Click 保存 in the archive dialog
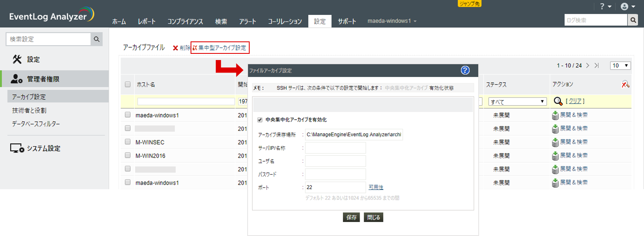The width and height of the screenshot is (644, 236). click(x=351, y=217)
